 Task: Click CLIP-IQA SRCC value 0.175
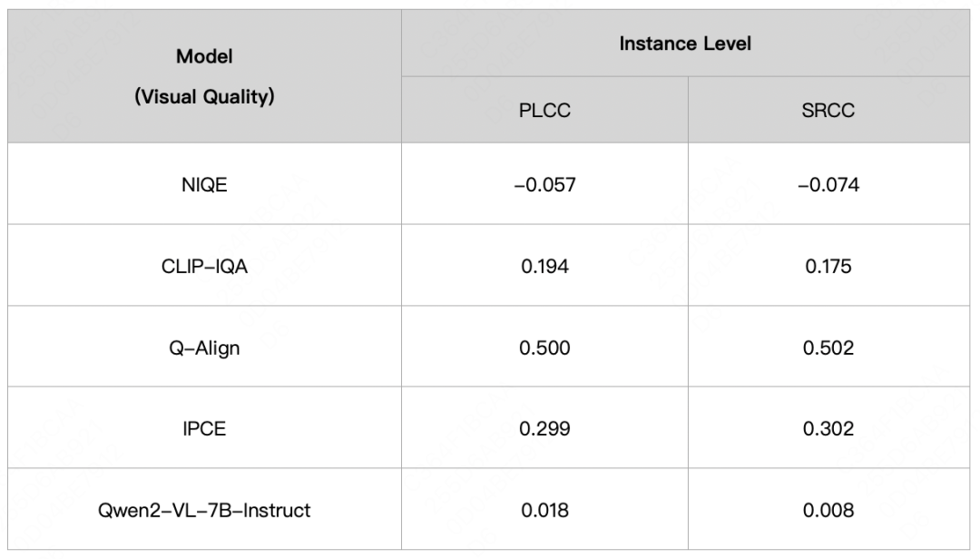coord(828,265)
